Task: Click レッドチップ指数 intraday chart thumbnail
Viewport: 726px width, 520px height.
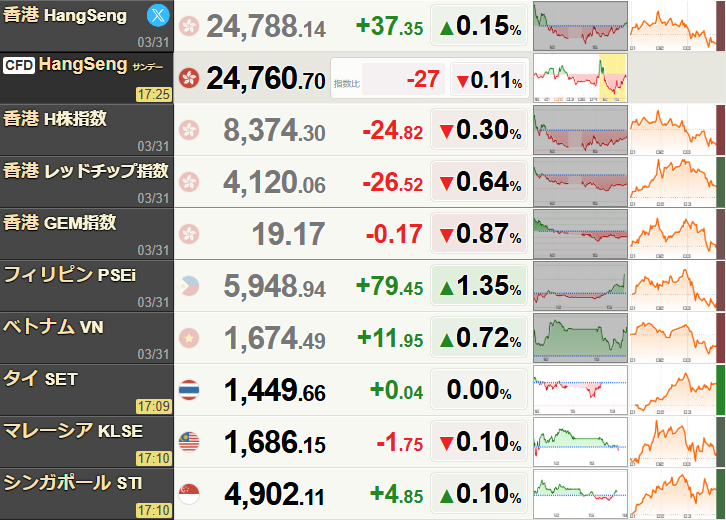Action: [580, 182]
